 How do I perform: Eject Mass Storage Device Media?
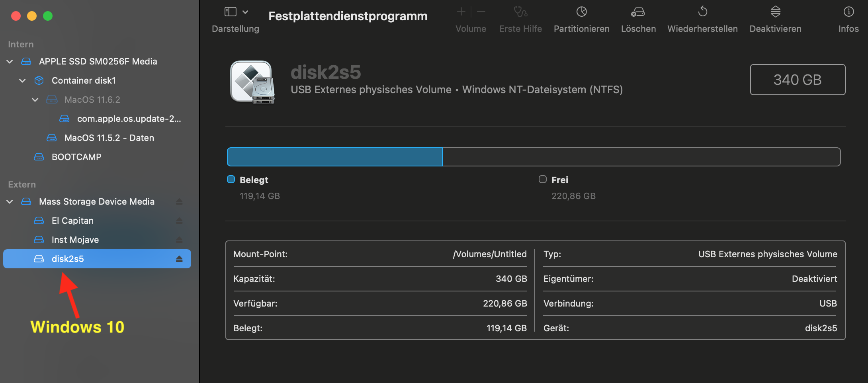point(179,201)
